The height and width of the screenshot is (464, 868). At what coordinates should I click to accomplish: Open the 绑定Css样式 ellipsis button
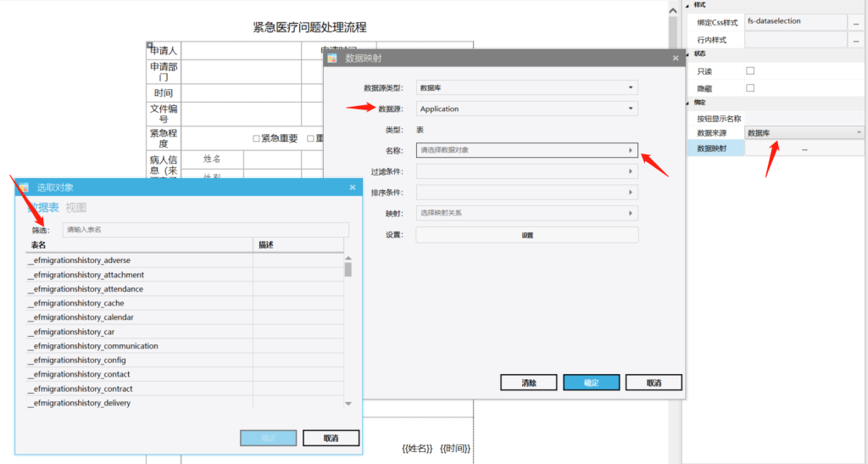click(x=856, y=23)
